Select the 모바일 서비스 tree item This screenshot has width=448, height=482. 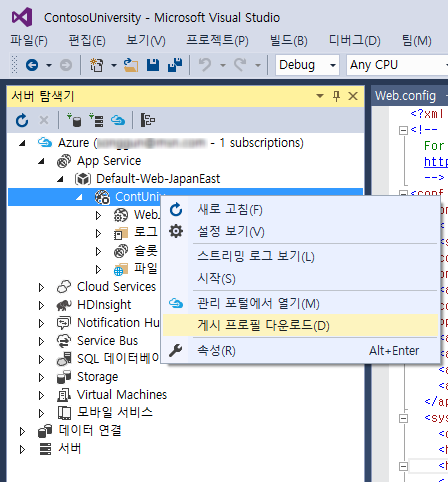click(x=115, y=413)
